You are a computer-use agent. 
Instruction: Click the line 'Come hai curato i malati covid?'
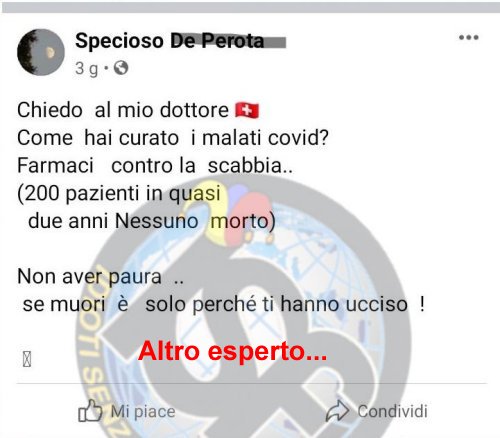[x=173, y=138]
